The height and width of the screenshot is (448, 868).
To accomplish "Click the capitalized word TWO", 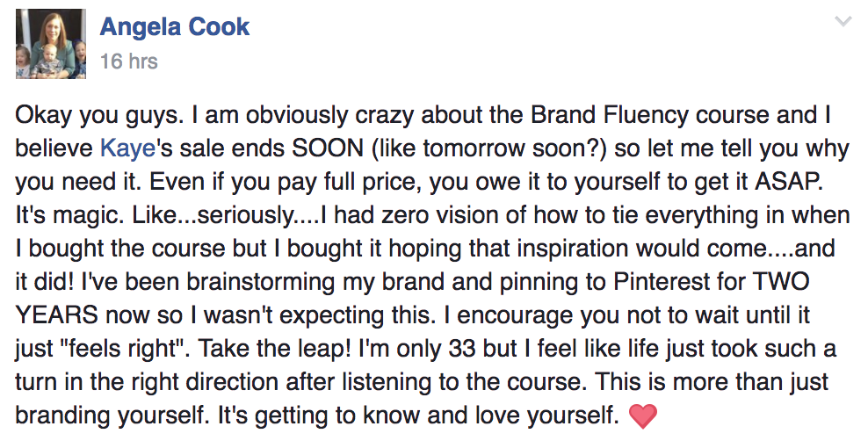I will [780, 282].
